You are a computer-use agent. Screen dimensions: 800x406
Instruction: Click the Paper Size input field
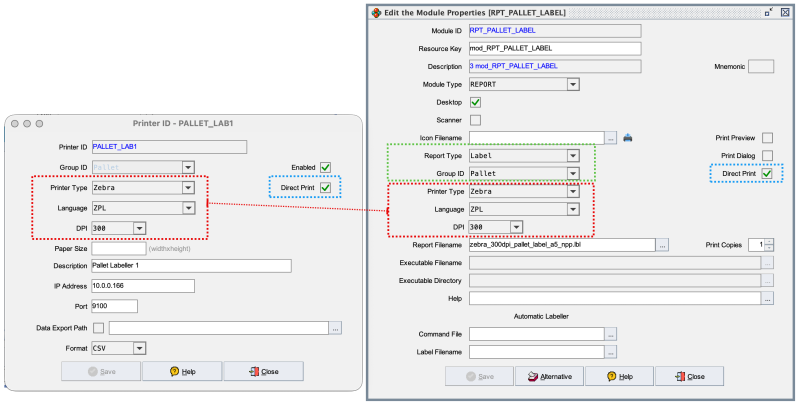pos(119,248)
